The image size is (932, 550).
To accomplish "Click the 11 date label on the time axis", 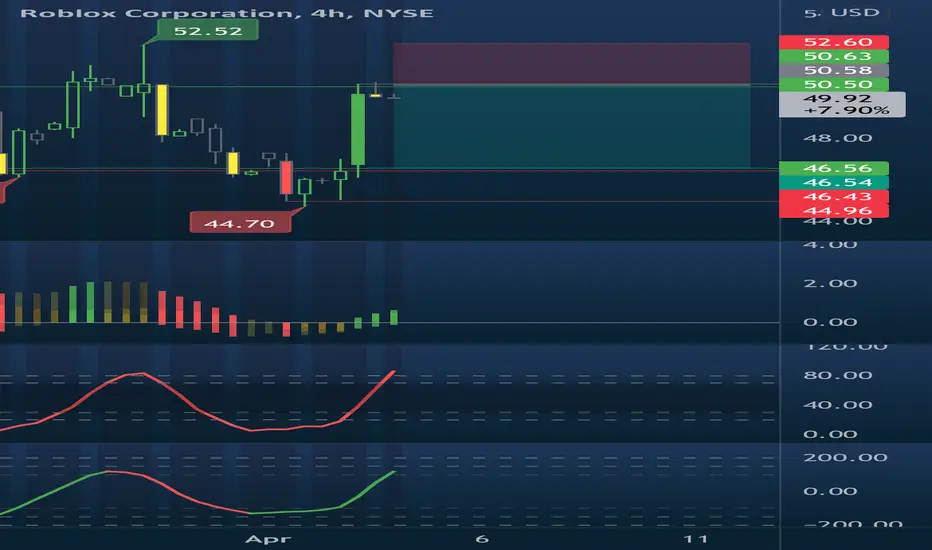I will [x=695, y=539].
